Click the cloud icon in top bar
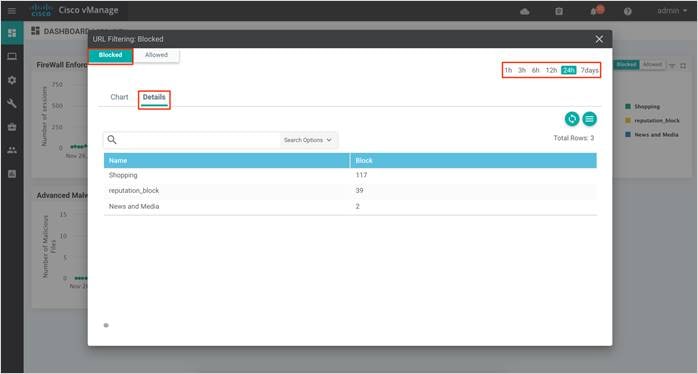The image size is (698, 374). 525,11
